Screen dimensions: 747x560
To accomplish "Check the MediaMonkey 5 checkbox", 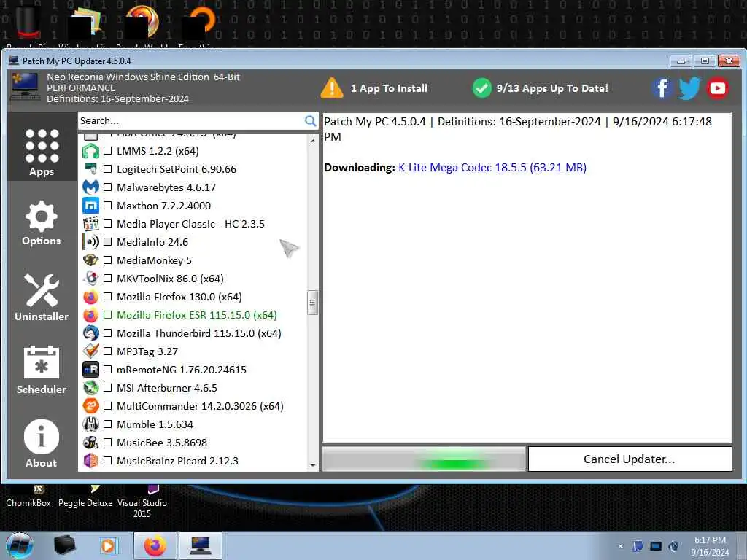I will coord(108,260).
